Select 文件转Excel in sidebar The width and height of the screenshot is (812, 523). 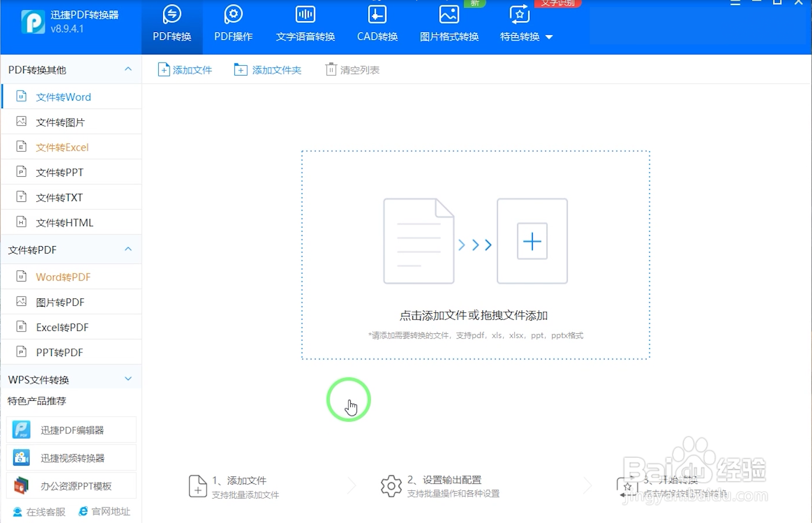[x=72, y=147]
